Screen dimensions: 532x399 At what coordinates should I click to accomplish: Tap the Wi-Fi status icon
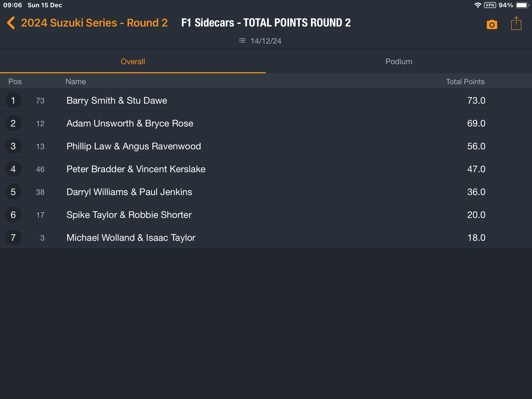[478, 5]
